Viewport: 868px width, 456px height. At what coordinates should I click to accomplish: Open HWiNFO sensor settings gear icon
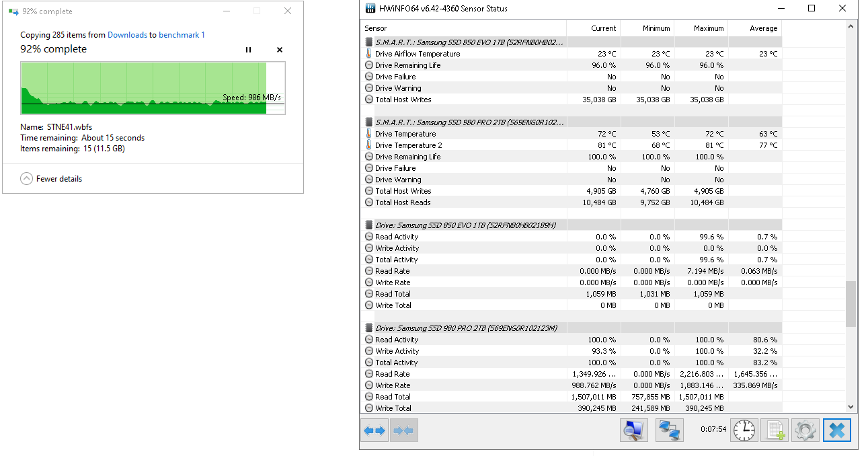coord(805,430)
